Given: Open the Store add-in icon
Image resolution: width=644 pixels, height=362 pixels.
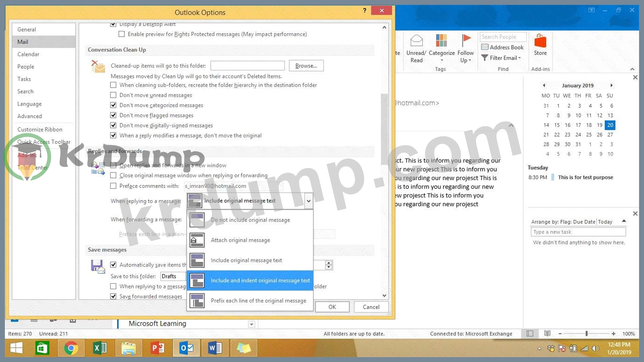Looking at the screenshot, I should pos(540,41).
